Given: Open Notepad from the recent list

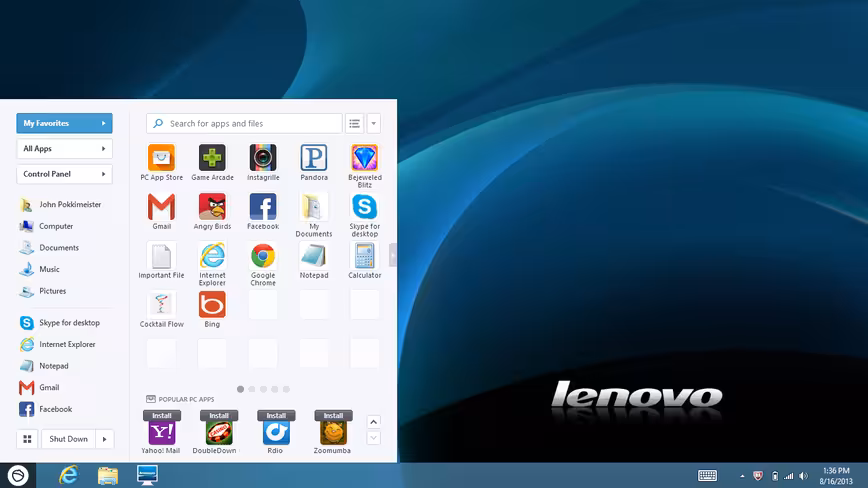Looking at the screenshot, I should pyautogui.click(x=44, y=366).
